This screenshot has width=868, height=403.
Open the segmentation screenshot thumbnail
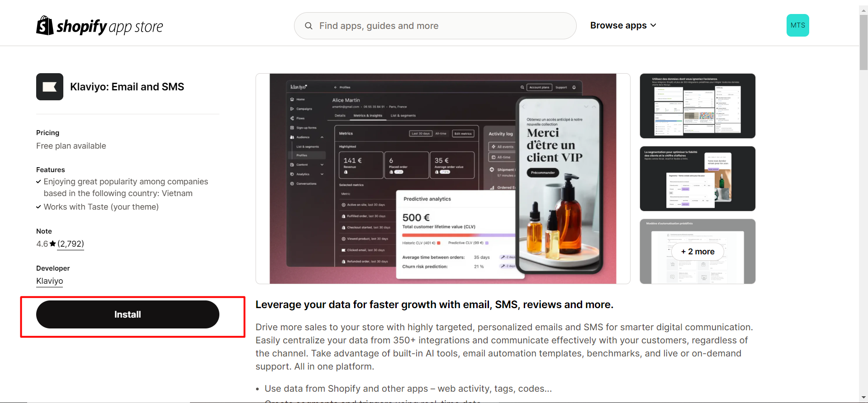click(697, 178)
